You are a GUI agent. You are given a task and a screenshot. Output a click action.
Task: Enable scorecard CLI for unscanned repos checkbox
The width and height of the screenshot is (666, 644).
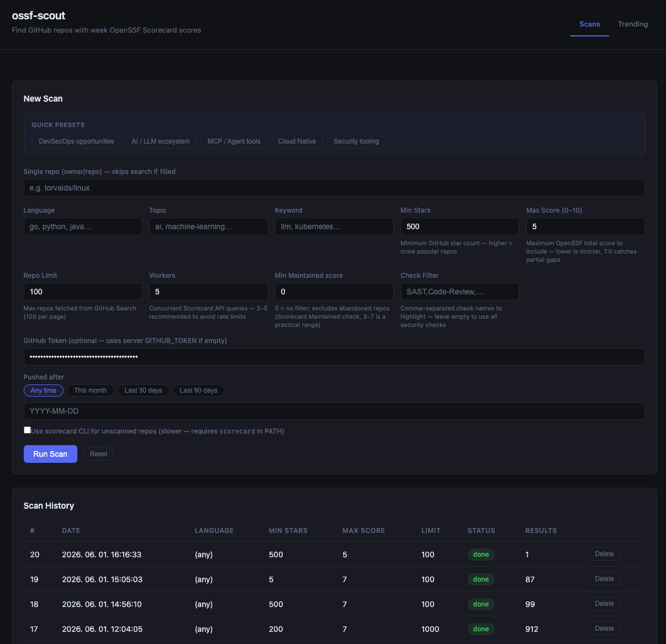click(27, 430)
